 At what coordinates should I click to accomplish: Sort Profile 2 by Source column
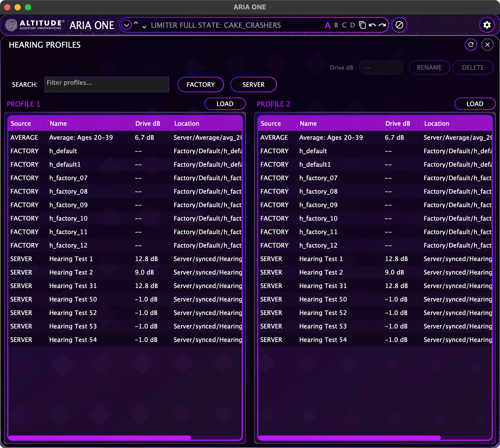pyautogui.click(x=278, y=123)
